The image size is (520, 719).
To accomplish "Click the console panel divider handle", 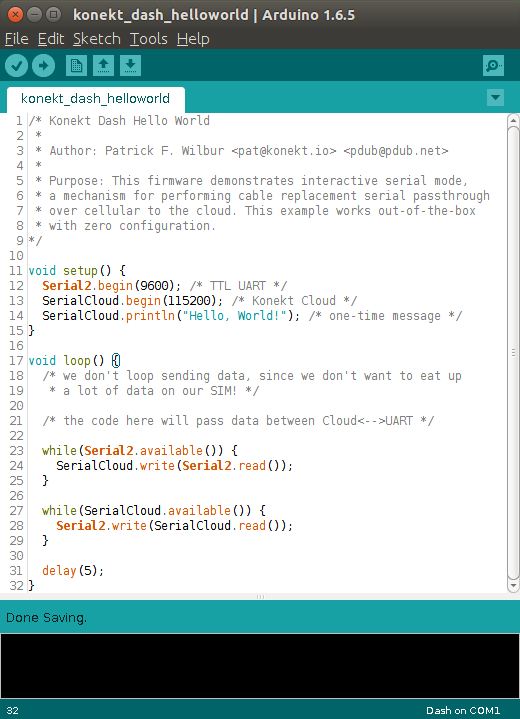I will coord(260,597).
